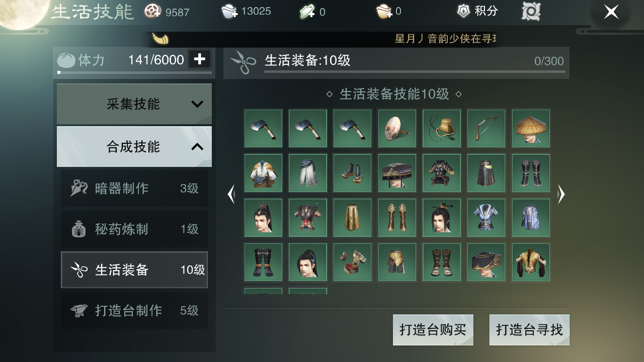The height and width of the screenshot is (362, 644).
Task: Click the 打造台购买 button
Action: point(433,330)
